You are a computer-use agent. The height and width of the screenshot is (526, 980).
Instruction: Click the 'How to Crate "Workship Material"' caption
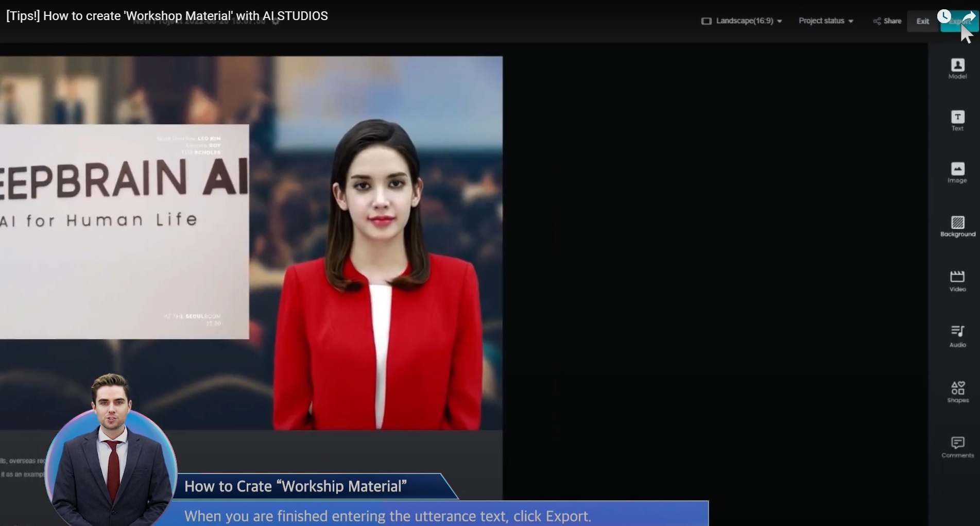(296, 486)
